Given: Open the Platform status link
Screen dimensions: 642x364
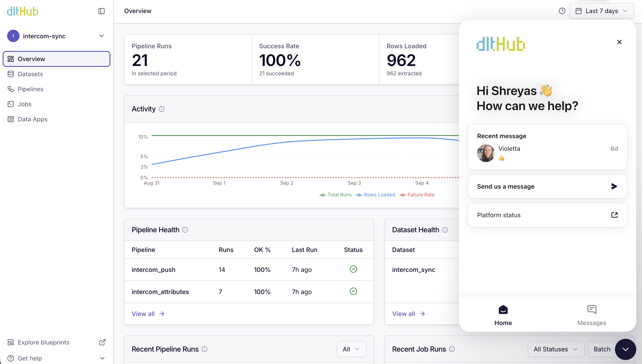Looking at the screenshot, I should click(547, 215).
